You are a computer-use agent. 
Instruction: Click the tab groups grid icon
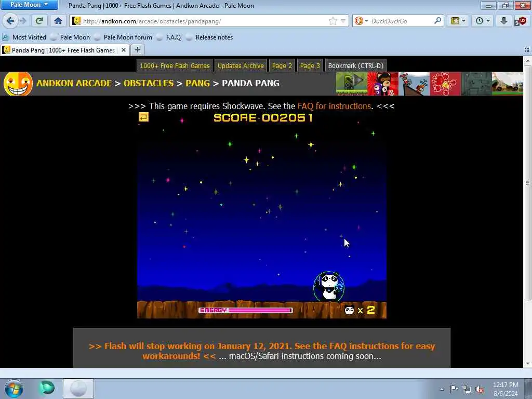tap(527, 50)
